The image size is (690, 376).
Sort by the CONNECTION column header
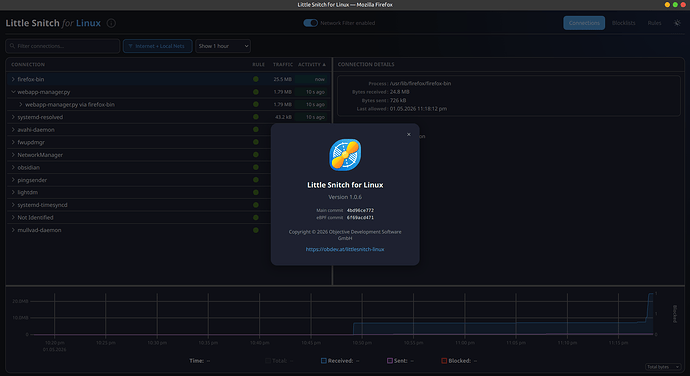28,65
